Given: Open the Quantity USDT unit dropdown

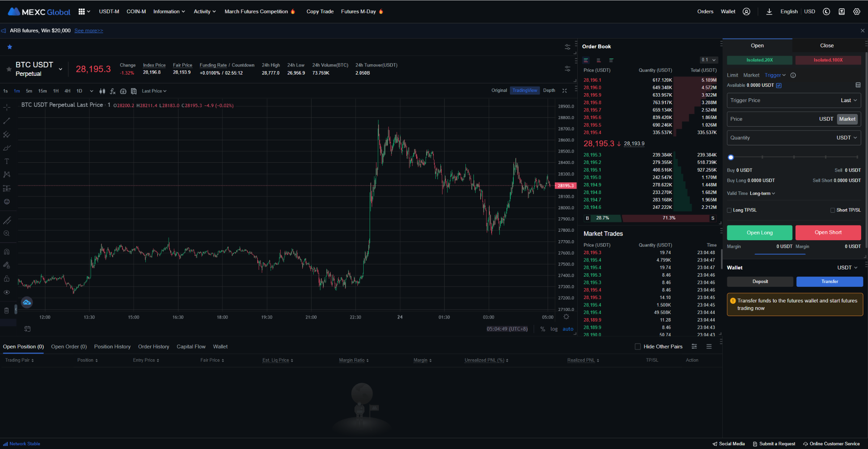Looking at the screenshot, I should point(847,138).
